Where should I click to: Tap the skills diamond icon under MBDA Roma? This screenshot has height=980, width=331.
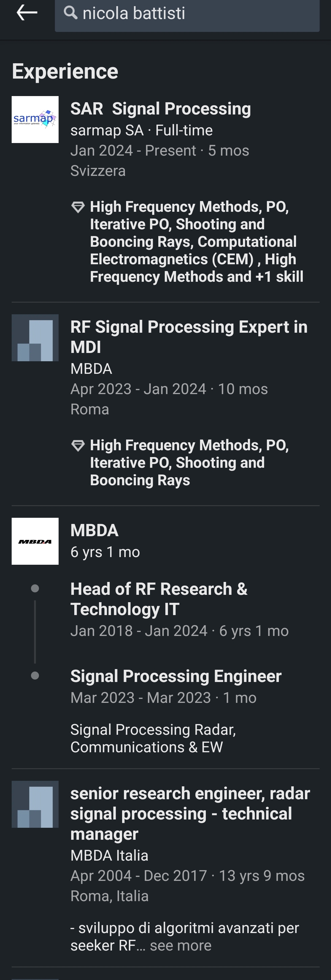coord(78,445)
